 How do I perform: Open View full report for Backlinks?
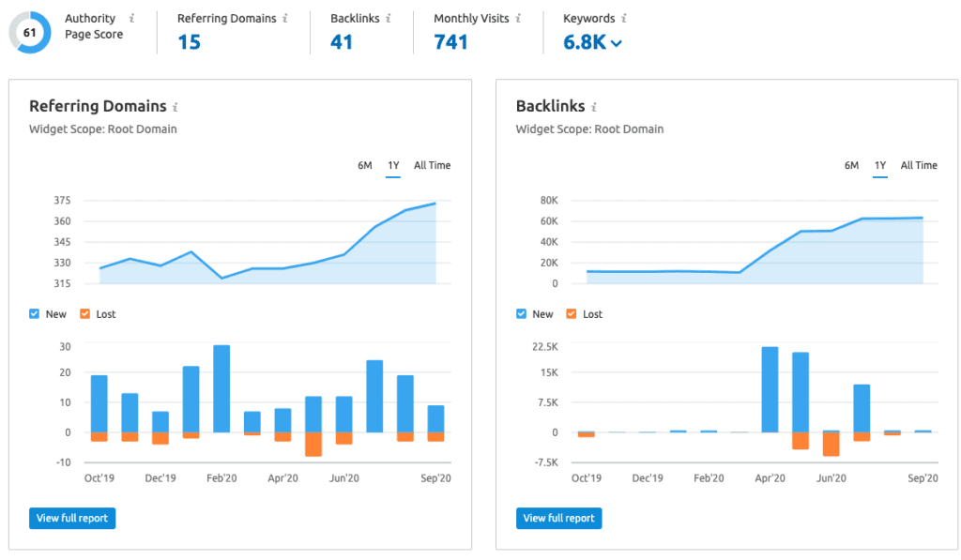(x=559, y=519)
